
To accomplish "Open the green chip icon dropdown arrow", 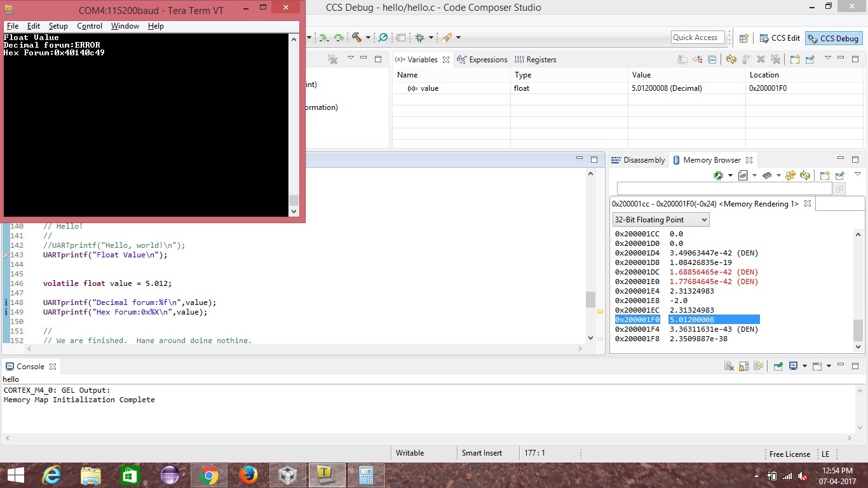I will click(730, 175).
